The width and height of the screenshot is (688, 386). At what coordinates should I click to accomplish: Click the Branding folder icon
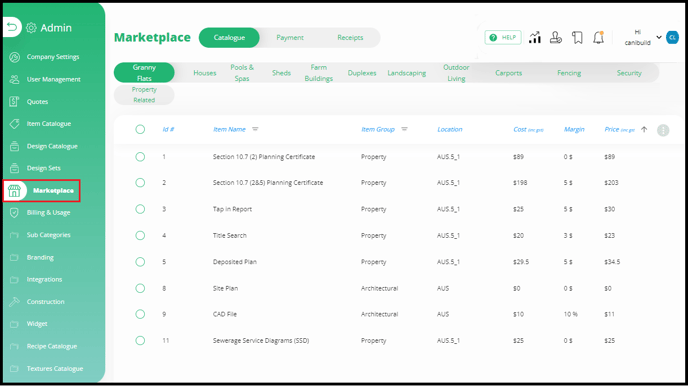14,257
